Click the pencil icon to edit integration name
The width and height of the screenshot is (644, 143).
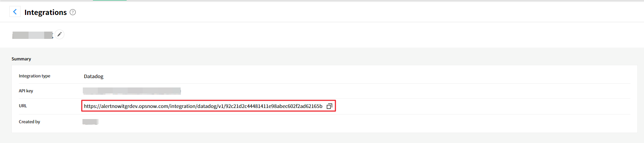(59, 34)
